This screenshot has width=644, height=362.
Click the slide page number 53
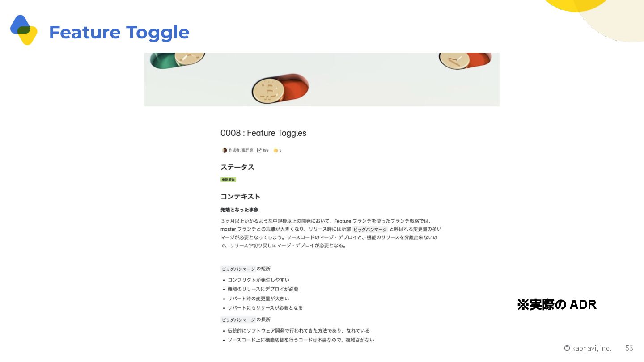629,348
